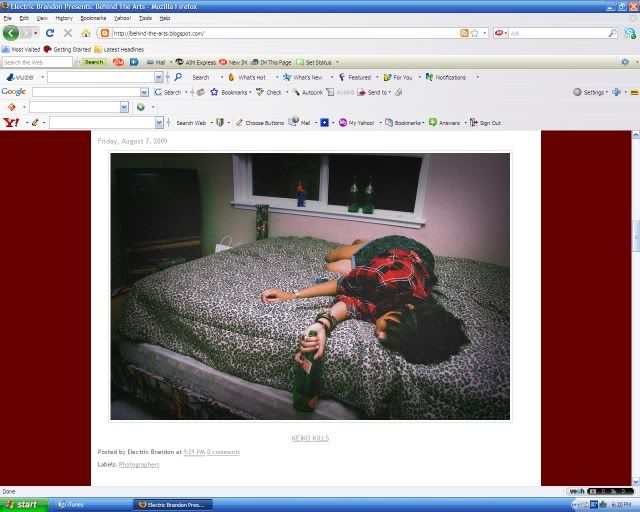Expand the Set Status dropdown arrow
Screen dimensions: 640x512
pos(337,62)
